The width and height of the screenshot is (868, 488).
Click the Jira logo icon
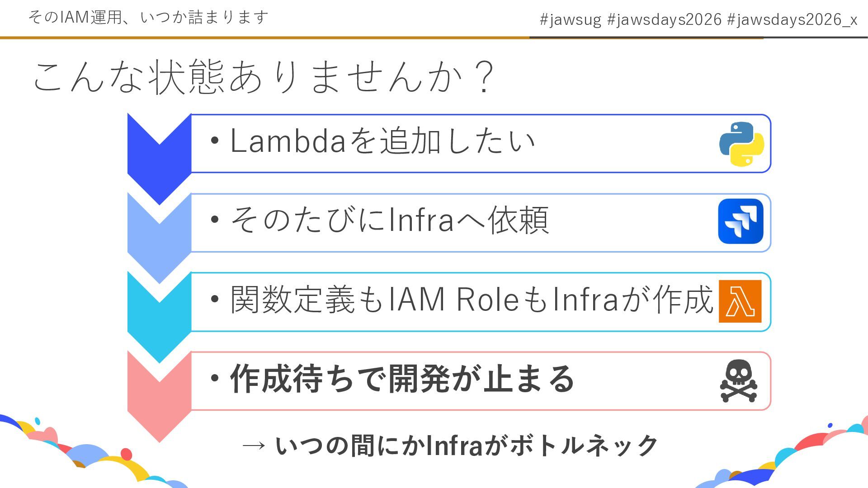coord(741,221)
